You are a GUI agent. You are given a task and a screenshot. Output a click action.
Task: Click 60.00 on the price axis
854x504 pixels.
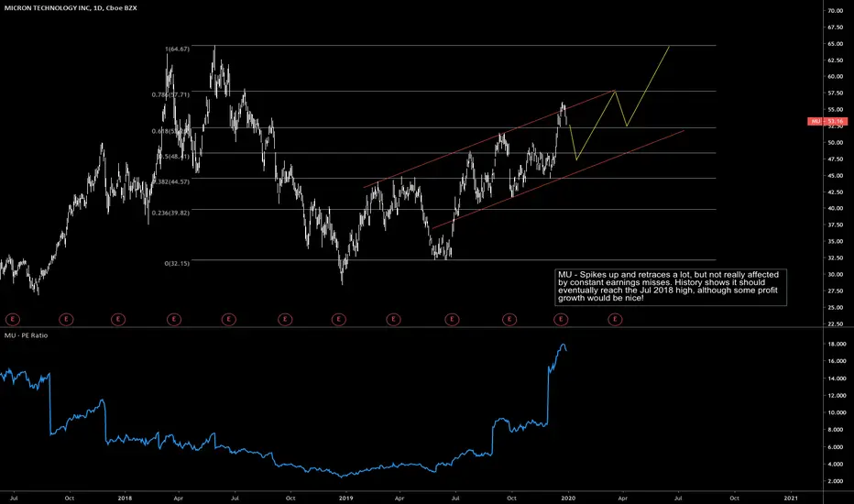(x=835, y=77)
